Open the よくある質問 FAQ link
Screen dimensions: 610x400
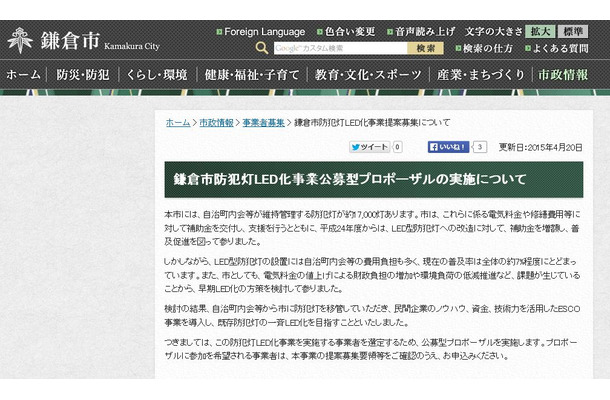557,49
